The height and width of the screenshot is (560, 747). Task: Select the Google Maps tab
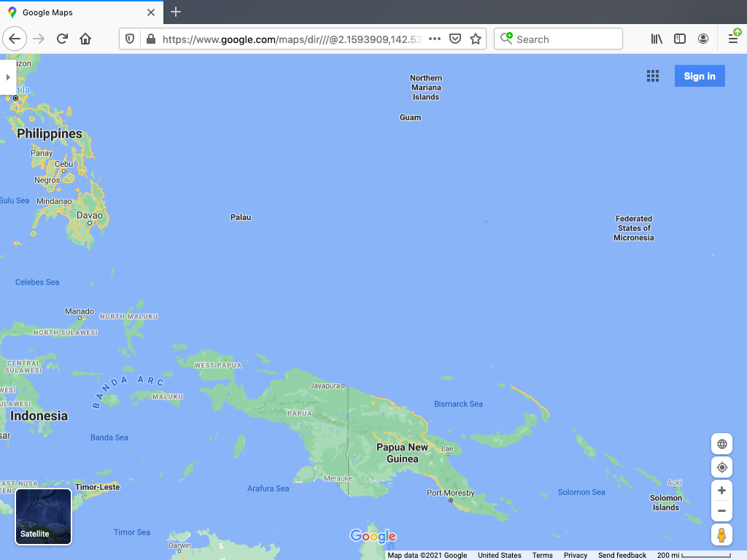coord(80,12)
